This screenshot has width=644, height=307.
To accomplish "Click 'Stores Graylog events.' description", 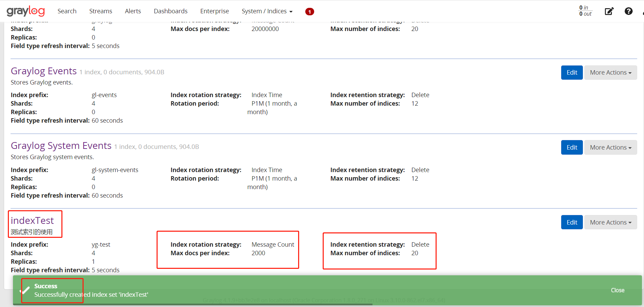I will pos(42,82).
